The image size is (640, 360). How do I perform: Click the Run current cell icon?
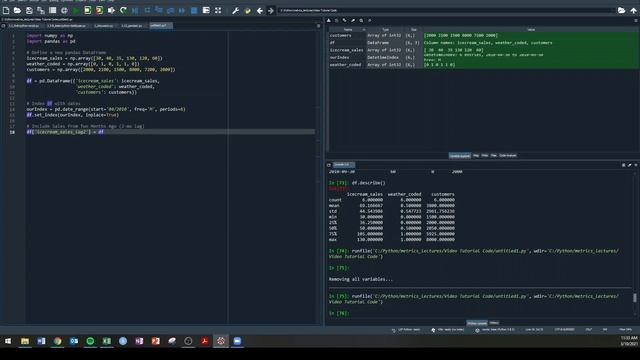click(x=88, y=10)
